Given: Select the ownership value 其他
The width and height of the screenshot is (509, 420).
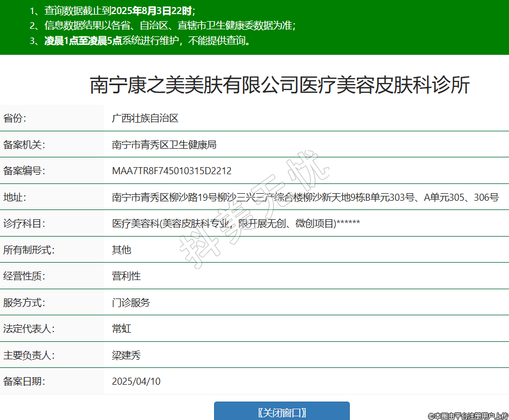Looking at the screenshot, I should click(122, 250).
